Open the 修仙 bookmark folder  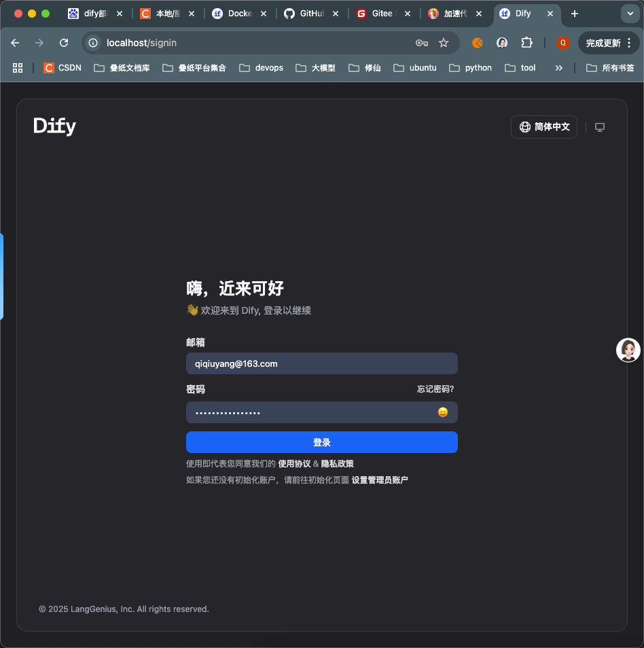[365, 68]
